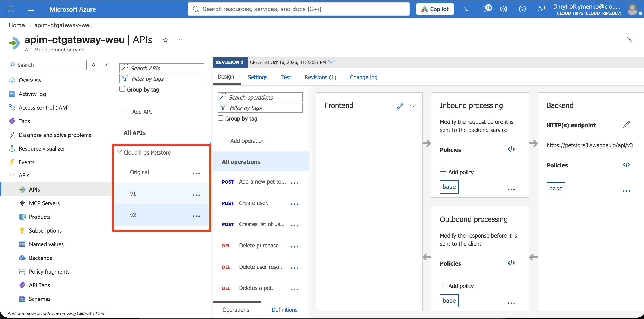Open options for Deletes a pet operation

[294, 290]
